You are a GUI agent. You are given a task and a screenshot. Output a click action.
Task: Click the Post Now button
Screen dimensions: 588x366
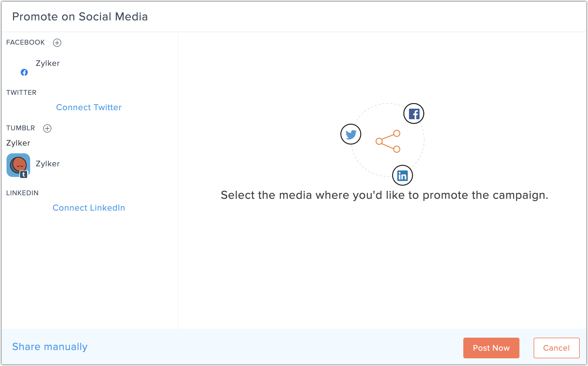click(x=491, y=348)
